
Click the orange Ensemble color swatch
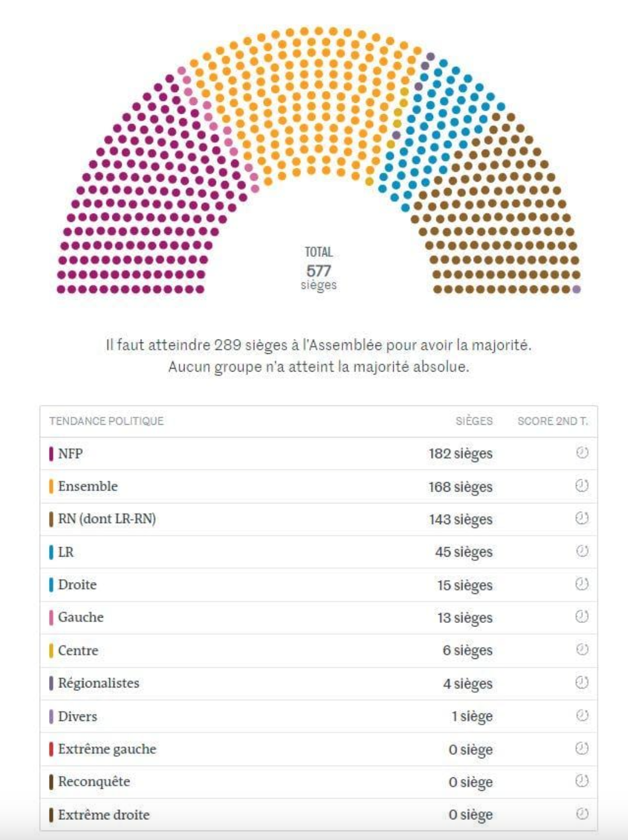click(51, 486)
